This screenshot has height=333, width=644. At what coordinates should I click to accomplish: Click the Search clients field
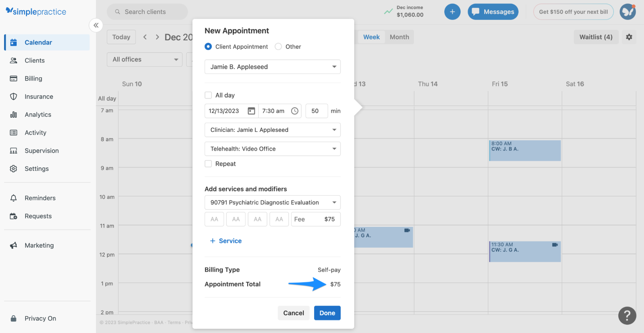[x=147, y=12]
